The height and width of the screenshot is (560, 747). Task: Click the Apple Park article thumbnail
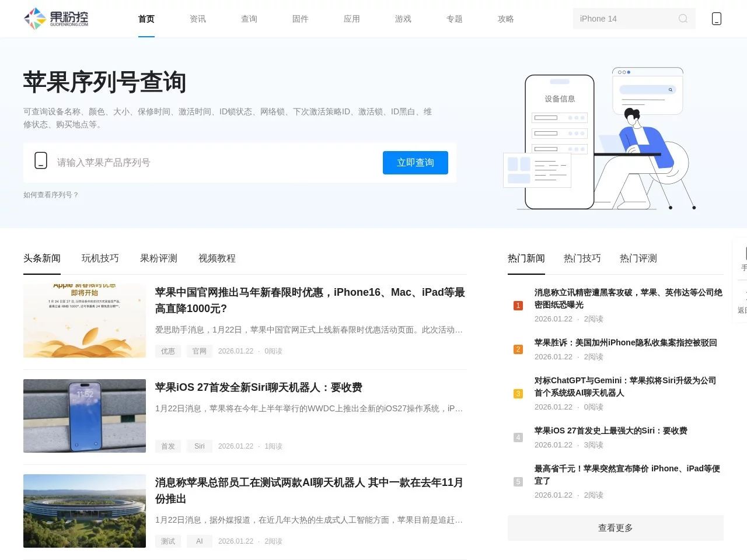(84, 511)
